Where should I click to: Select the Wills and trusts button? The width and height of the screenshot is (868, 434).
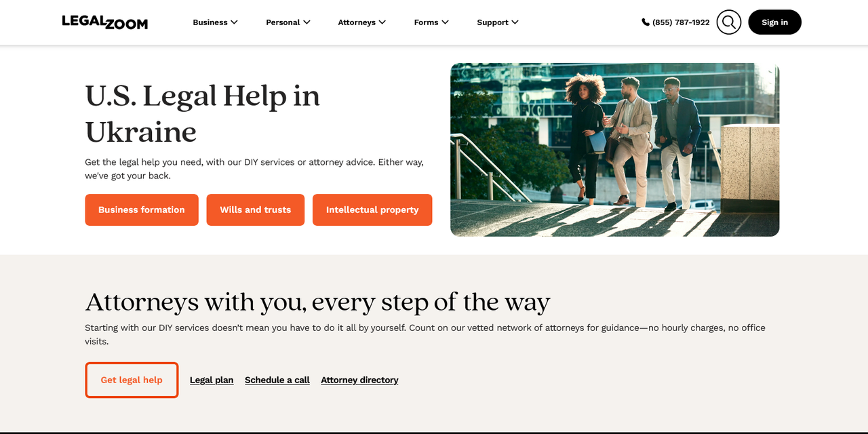click(x=256, y=210)
